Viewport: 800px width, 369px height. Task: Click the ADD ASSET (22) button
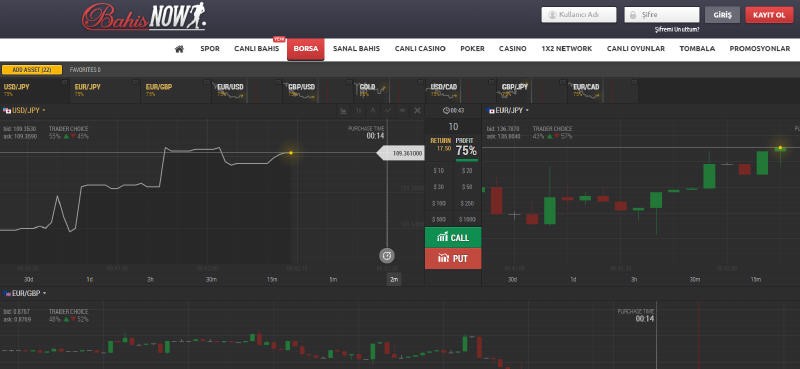tap(32, 69)
